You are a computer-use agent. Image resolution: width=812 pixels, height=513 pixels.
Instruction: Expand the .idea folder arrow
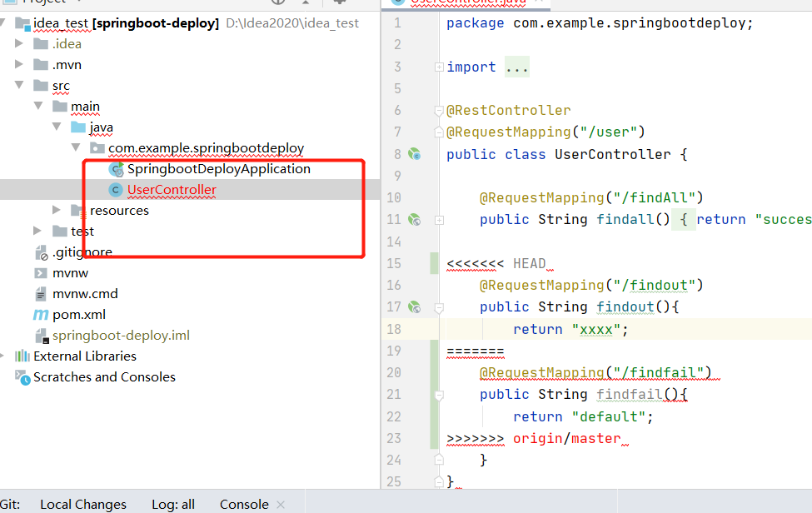click(x=18, y=43)
